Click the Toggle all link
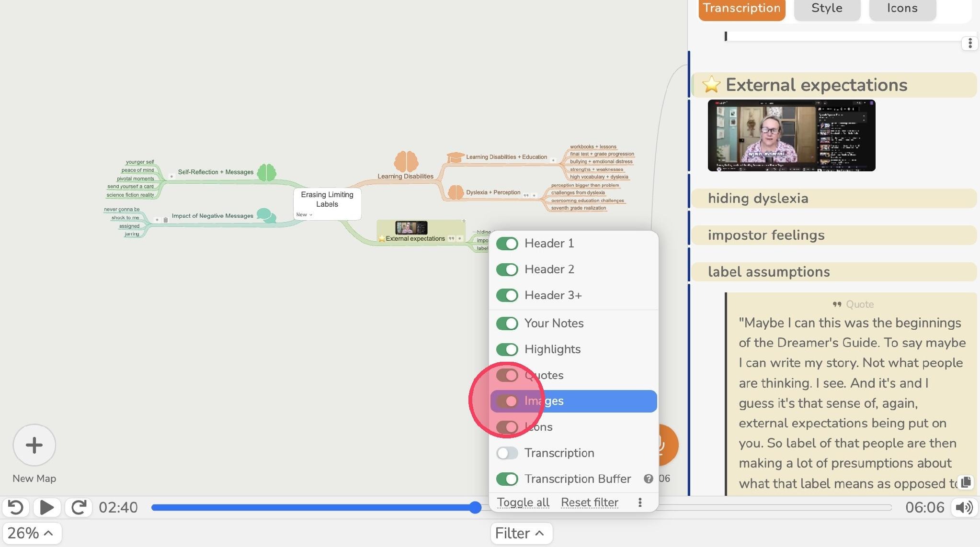The image size is (980, 547). tap(523, 502)
